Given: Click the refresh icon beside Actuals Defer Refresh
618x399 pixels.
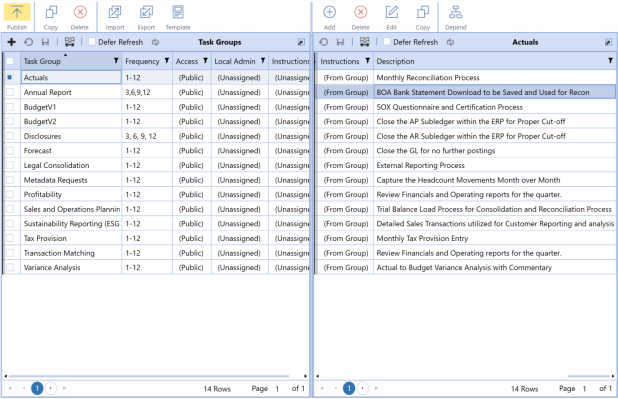Looking at the screenshot, I should [450, 42].
